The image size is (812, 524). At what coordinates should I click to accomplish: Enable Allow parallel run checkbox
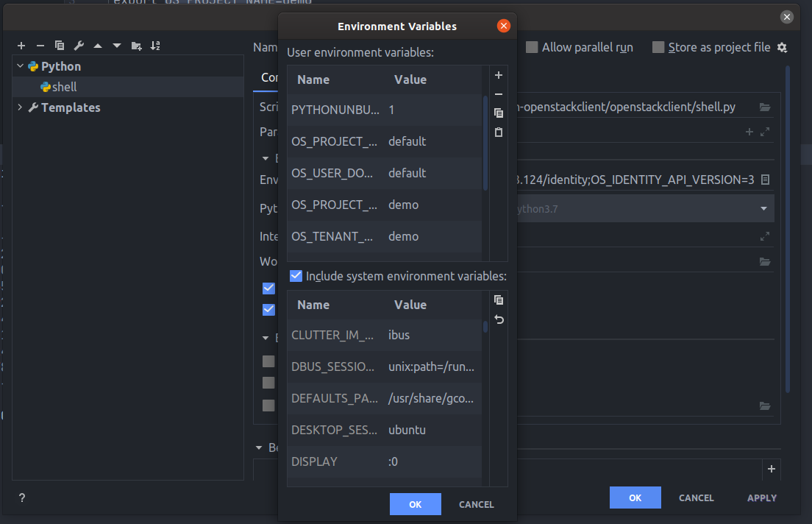[531, 47]
